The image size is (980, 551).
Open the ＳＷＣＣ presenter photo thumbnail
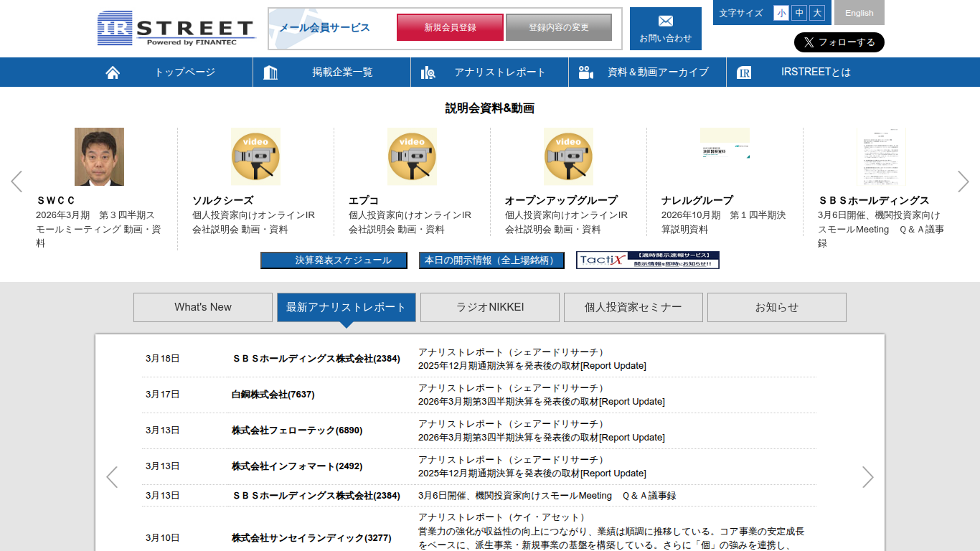tap(99, 156)
